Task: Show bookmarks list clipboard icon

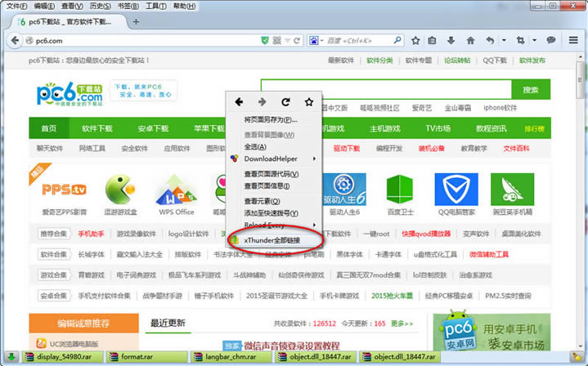Action: [432, 41]
